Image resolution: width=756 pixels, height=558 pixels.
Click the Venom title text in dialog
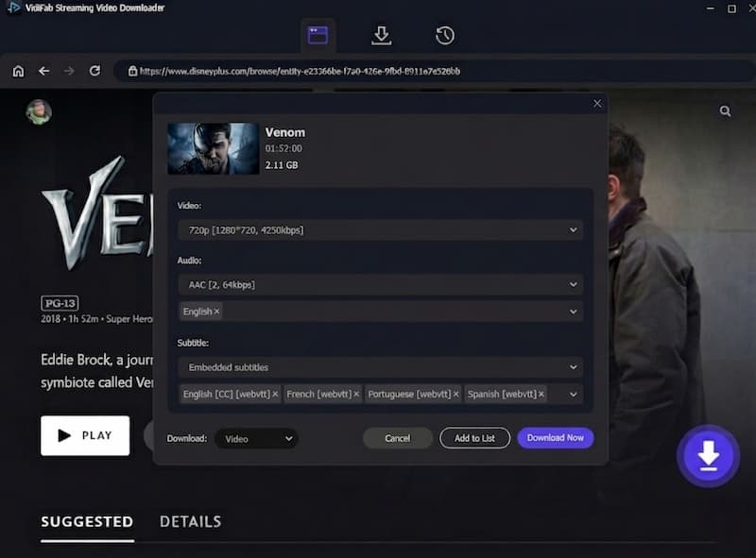(285, 132)
